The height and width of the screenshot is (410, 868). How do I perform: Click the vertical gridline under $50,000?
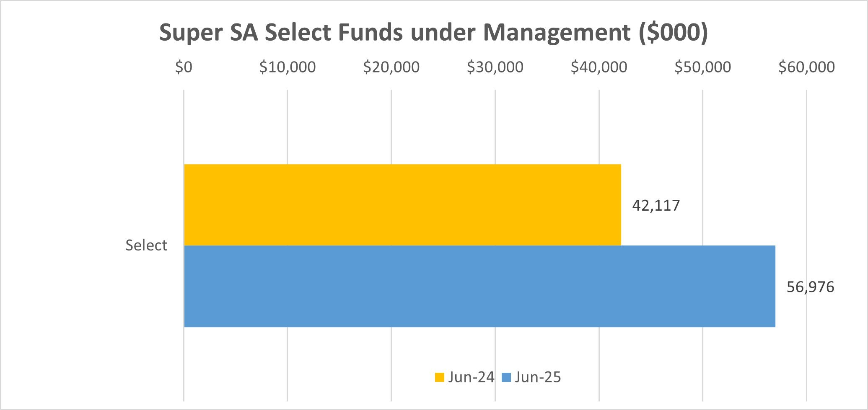(x=703, y=126)
